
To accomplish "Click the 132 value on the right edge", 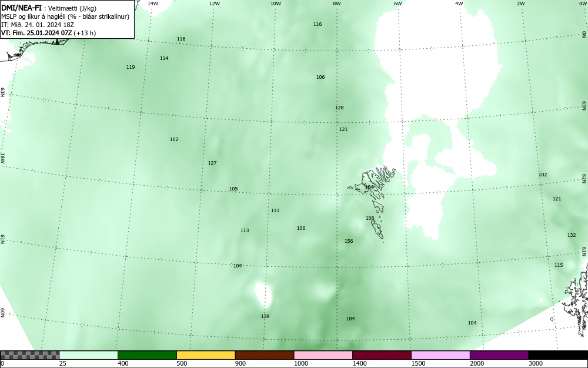I will click(x=572, y=235).
